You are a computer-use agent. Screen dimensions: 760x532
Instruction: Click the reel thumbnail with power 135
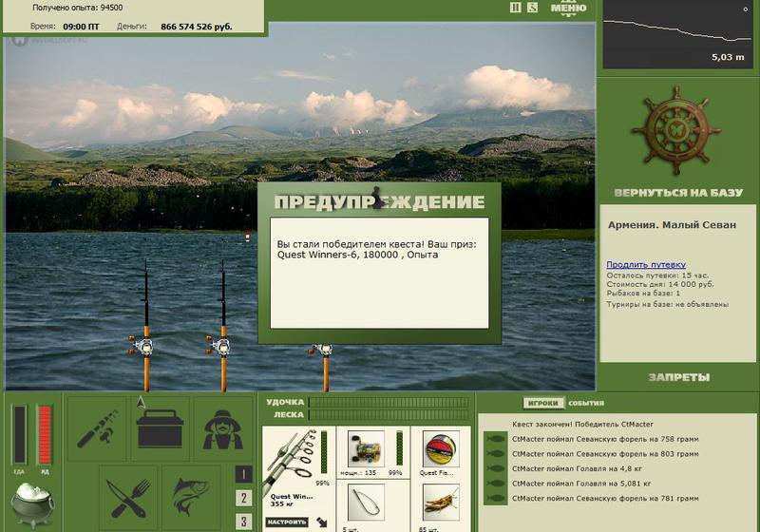coord(366,448)
